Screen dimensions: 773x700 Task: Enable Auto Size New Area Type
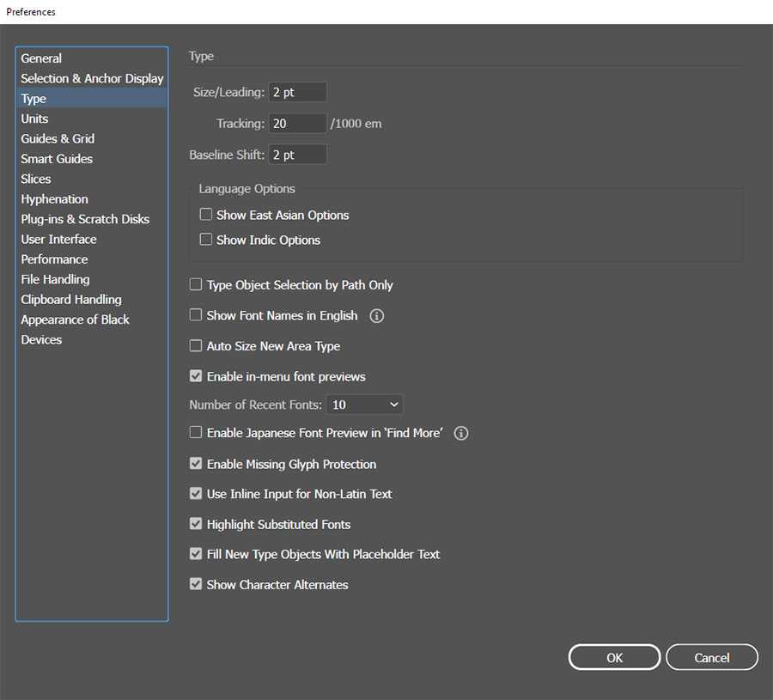[196, 346]
